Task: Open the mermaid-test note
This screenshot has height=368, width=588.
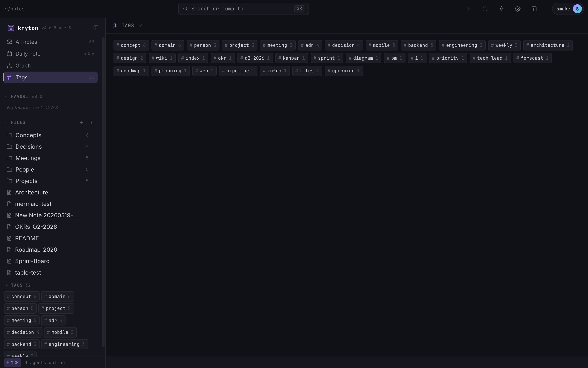Action: coord(51,204)
